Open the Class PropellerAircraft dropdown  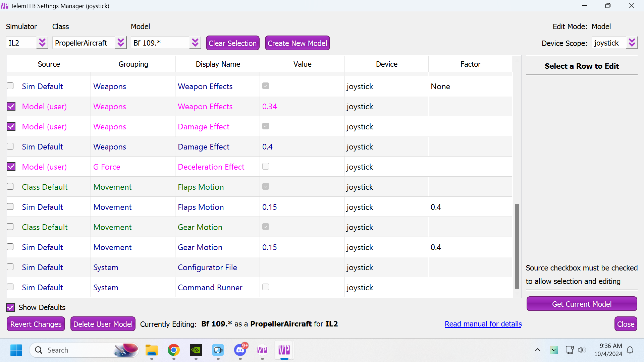[x=121, y=43]
